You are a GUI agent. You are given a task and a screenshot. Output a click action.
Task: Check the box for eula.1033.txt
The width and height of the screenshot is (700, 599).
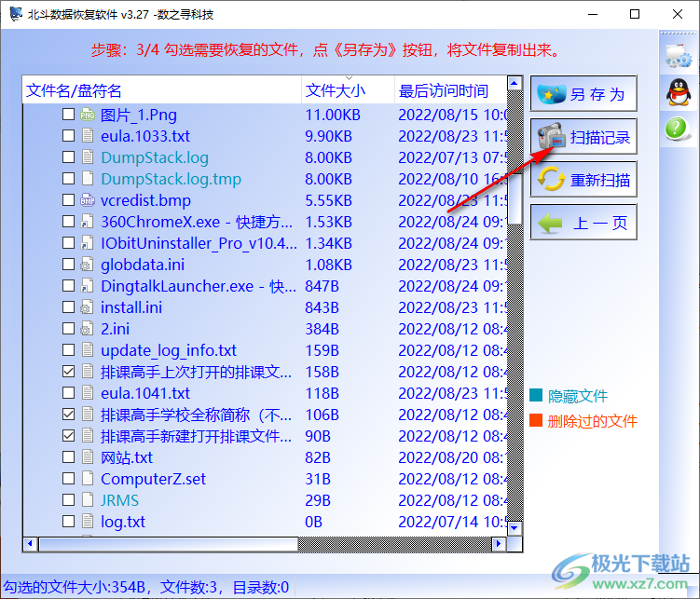click(x=68, y=136)
